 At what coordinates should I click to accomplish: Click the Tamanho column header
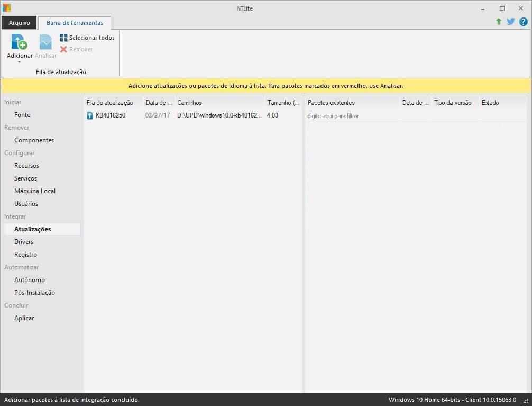[283, 103]
